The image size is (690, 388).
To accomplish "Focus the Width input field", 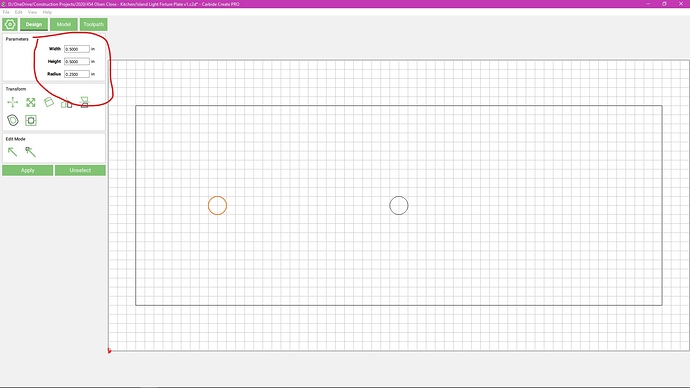I will pos(77,49).
